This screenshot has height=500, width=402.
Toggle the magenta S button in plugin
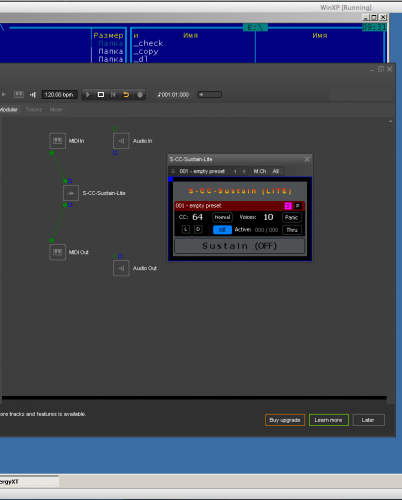coord(288,206)
